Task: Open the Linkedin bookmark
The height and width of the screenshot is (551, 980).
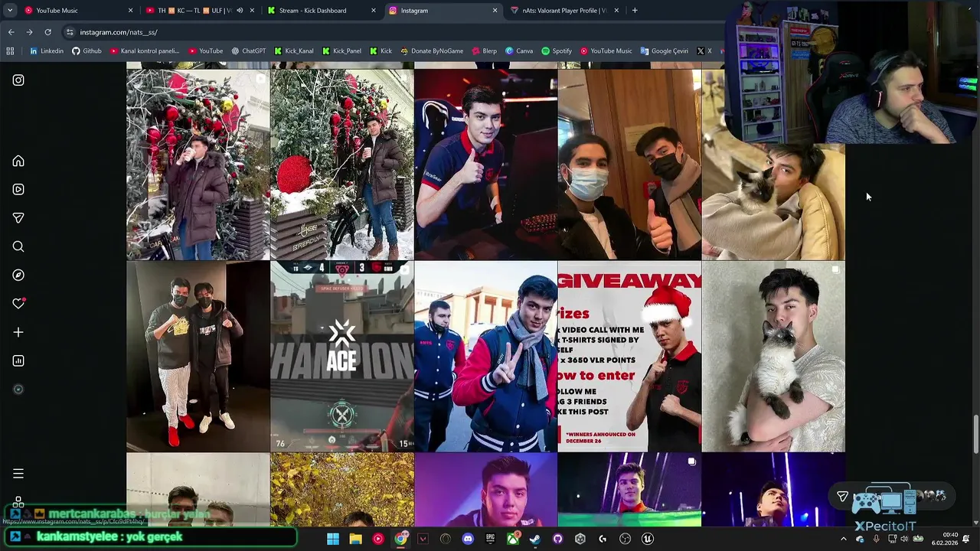Action: coord(47,51)
